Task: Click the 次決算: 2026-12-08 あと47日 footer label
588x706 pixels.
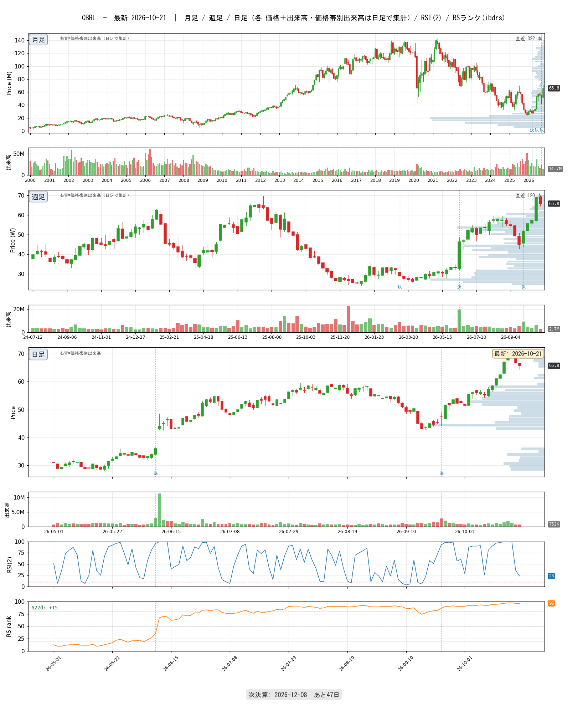Action: point(294,695)
